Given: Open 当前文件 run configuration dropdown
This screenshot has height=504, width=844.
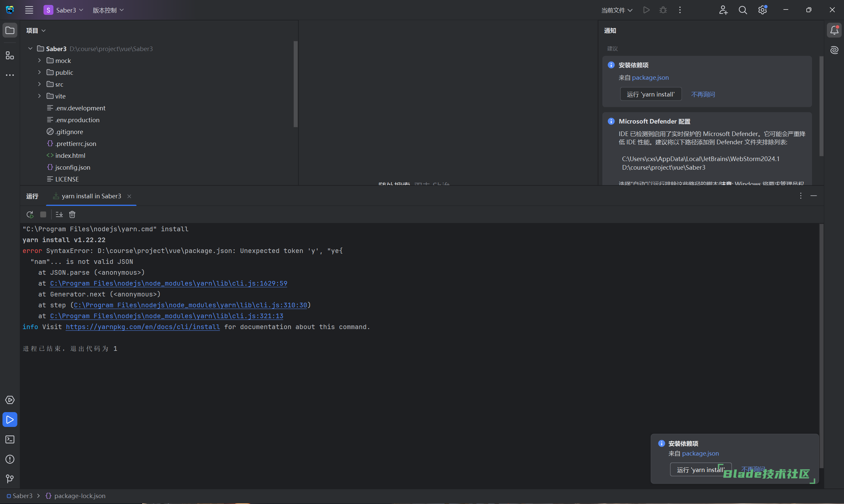Looking at the screenshot, I should coord(617,10).
